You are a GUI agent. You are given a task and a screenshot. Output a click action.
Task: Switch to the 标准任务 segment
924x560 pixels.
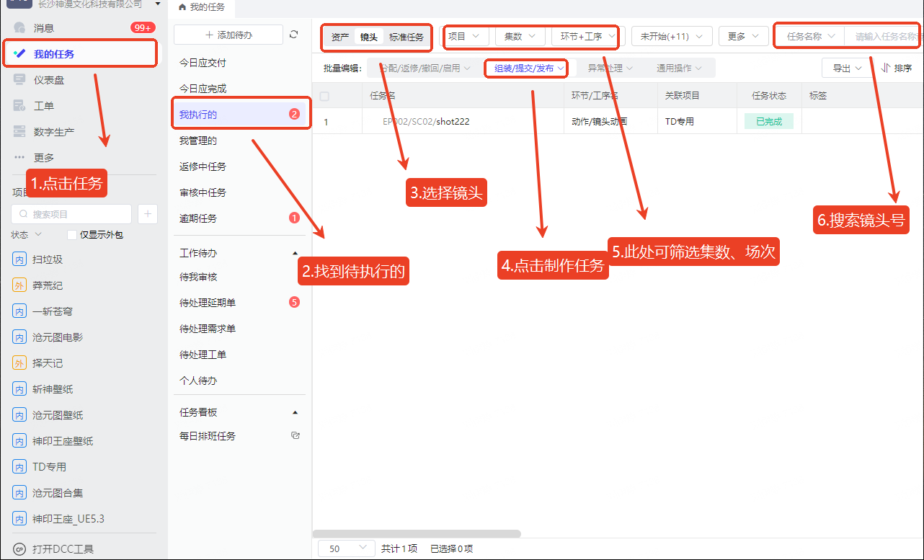click(407, 37)
